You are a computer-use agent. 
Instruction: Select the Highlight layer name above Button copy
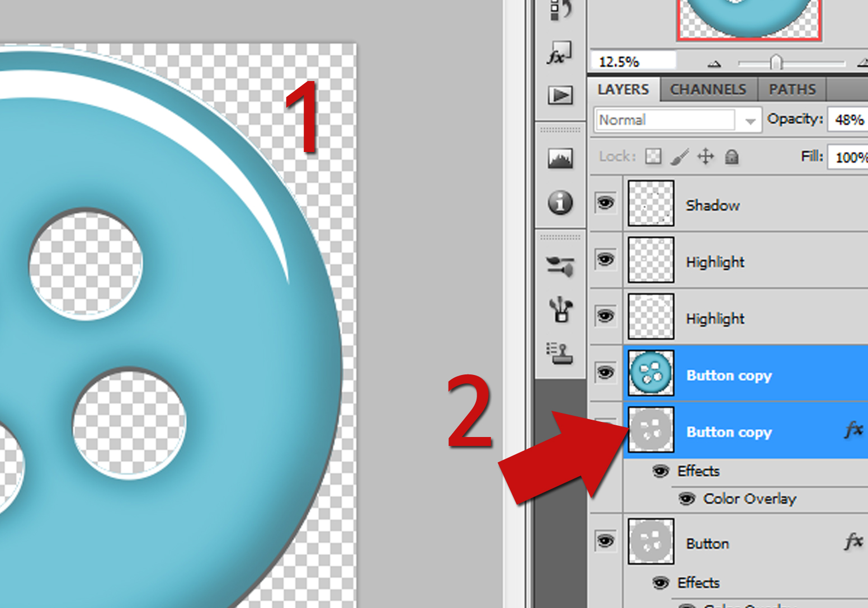[x=715, y=319]
